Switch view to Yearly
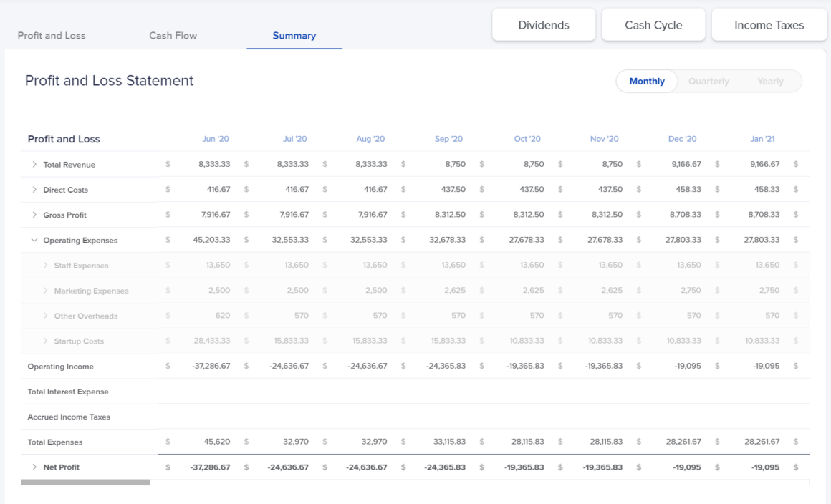Viewport: 831px width, 504px height. click(x=771, y=81)
